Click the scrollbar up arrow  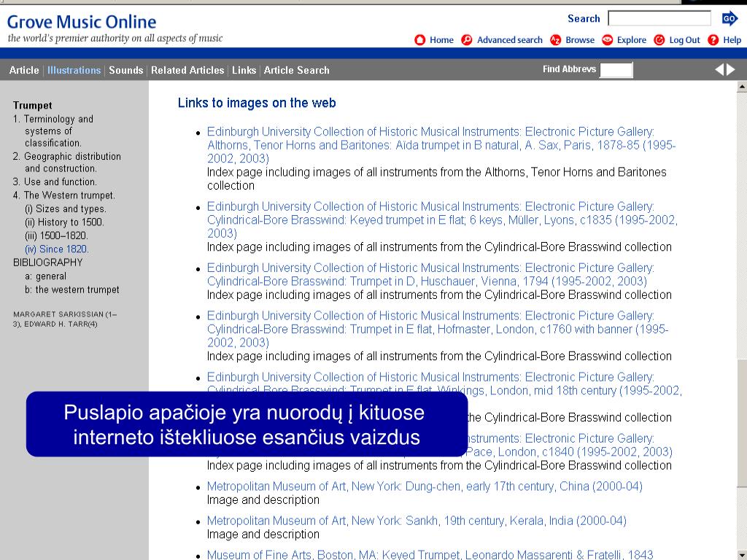[742, 87]
